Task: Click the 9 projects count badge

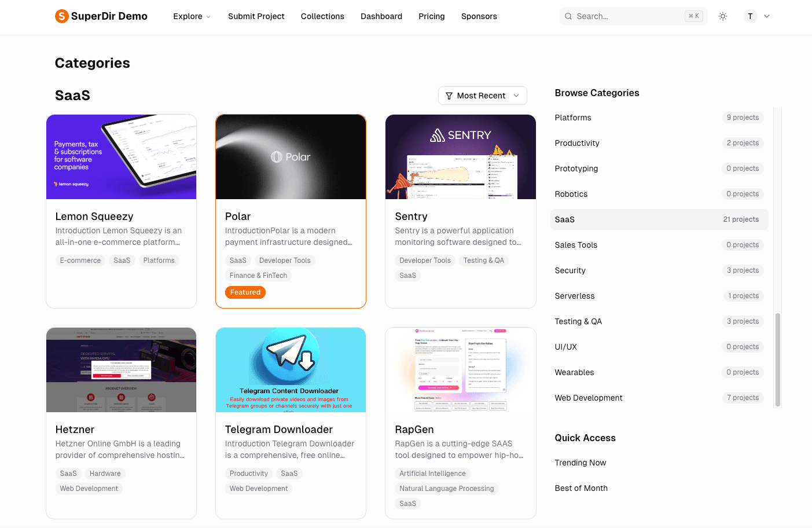Action: [x=743, y=118]
